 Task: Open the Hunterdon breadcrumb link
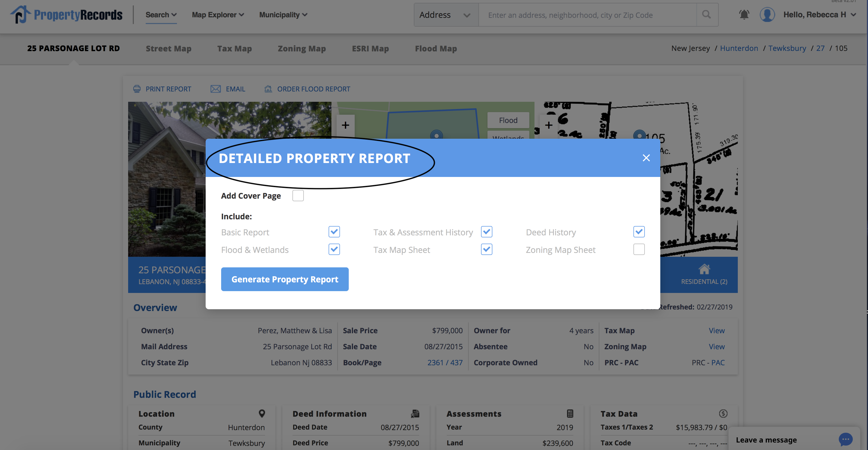coord(739,48)
